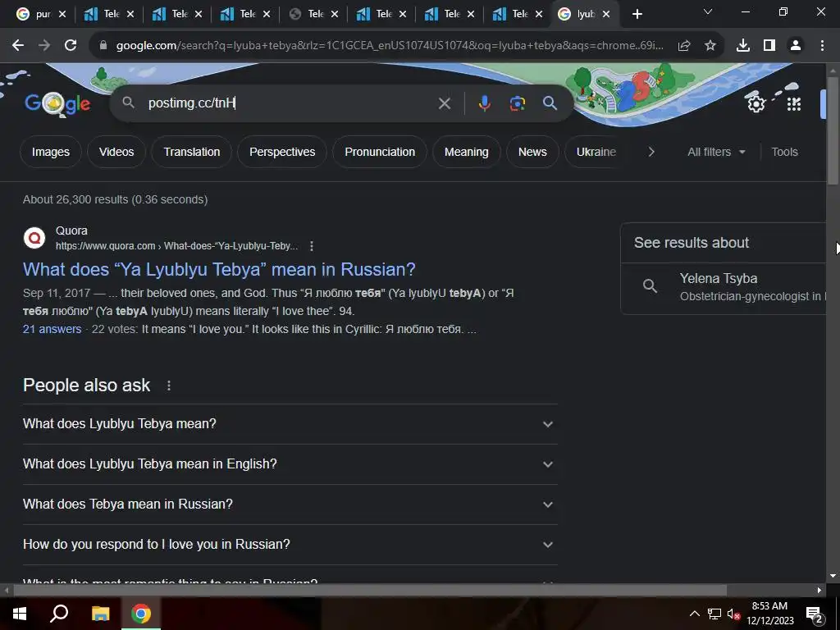Click the Quora favicon

(x=34, y=237)
